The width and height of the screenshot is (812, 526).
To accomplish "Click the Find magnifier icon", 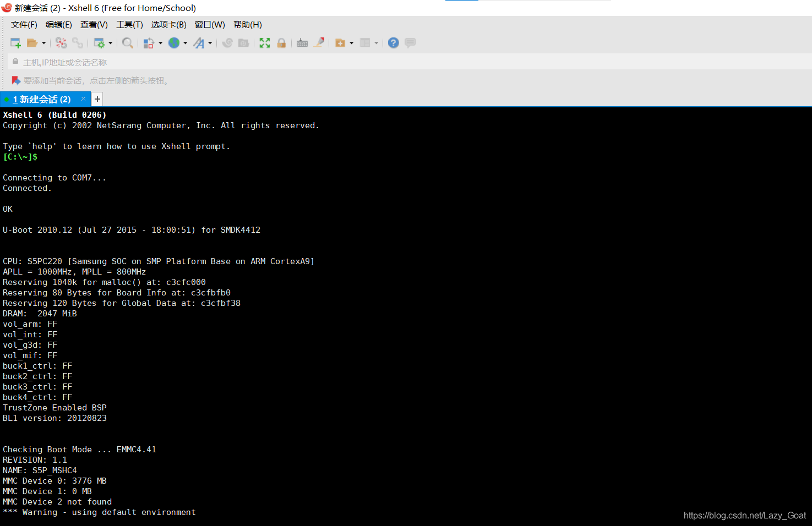I will [x=128, y=43].
